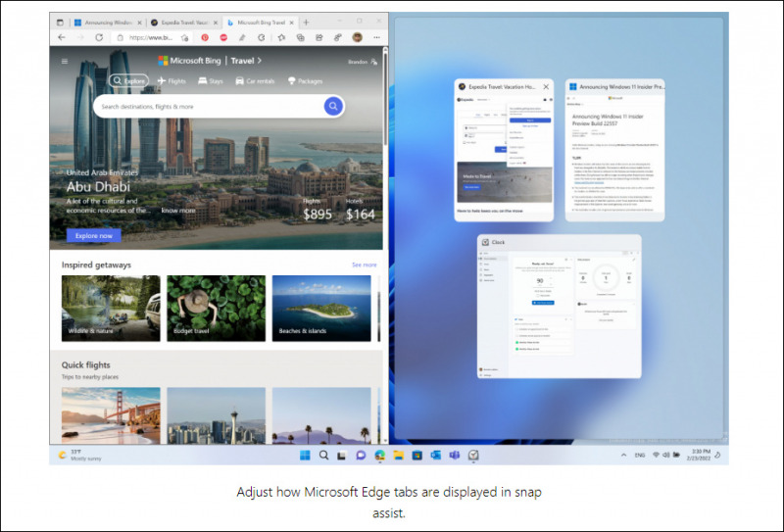784x532 pixels.
Task: Open the Clock app icon on taskbar
Action: pos(473,455)
